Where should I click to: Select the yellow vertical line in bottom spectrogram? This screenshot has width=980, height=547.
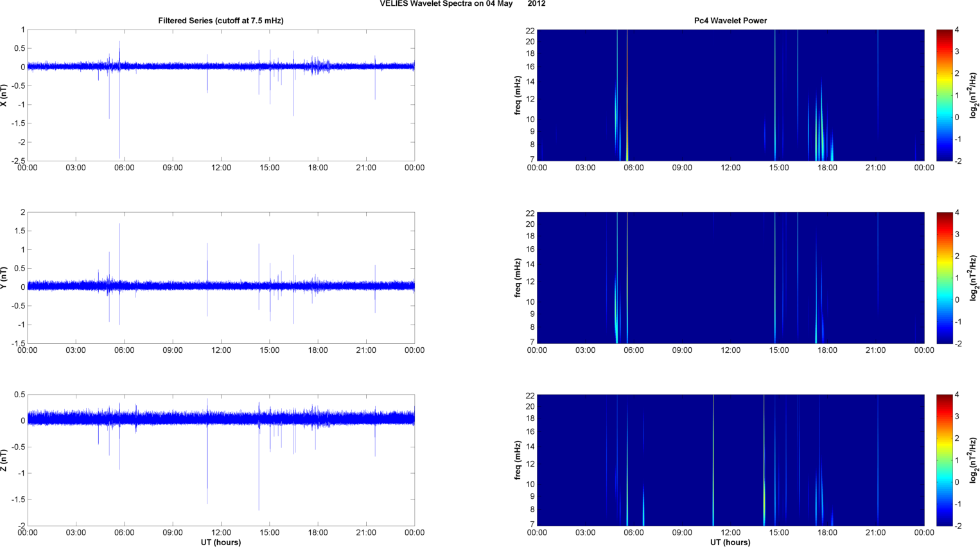[713, 460]
